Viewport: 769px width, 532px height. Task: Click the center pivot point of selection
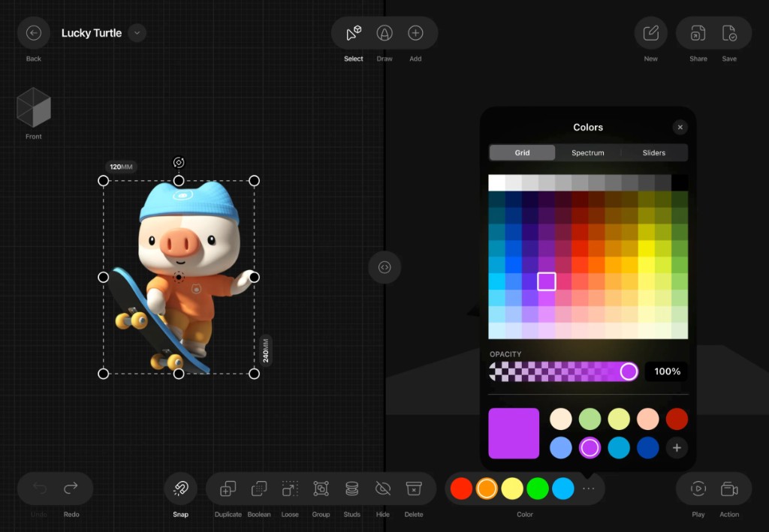point(179,278)
